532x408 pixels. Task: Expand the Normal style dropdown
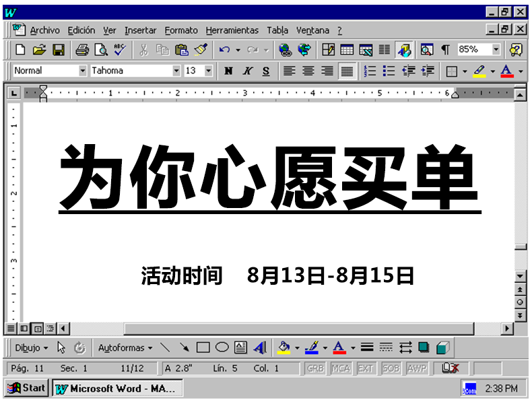click(x=82, y=71)
